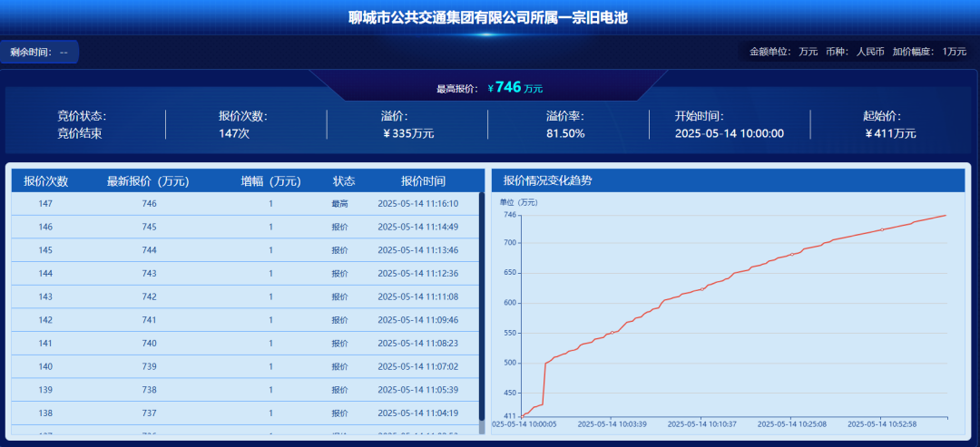980x447 pixels.
Task: Click the 状态 column header
Action: tap(343, 181)
